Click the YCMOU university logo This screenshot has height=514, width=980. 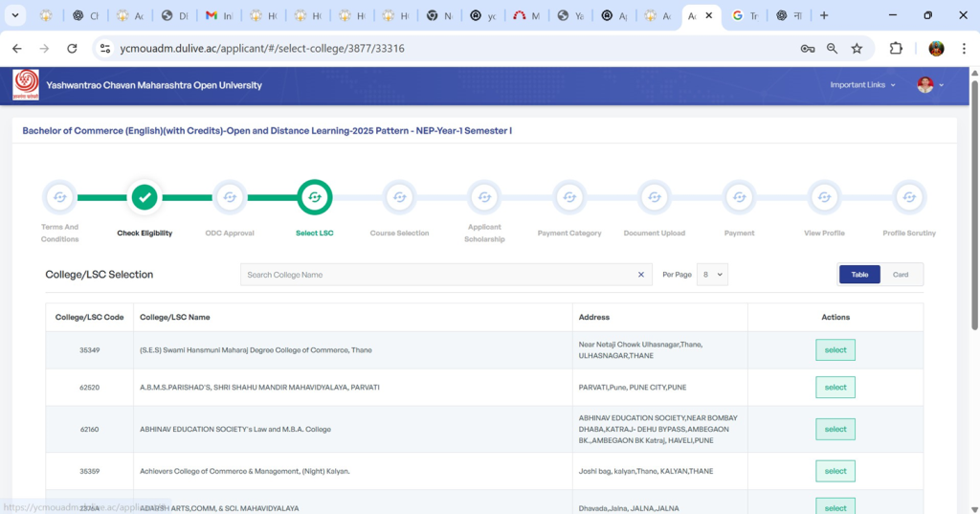tap(27, 85)
